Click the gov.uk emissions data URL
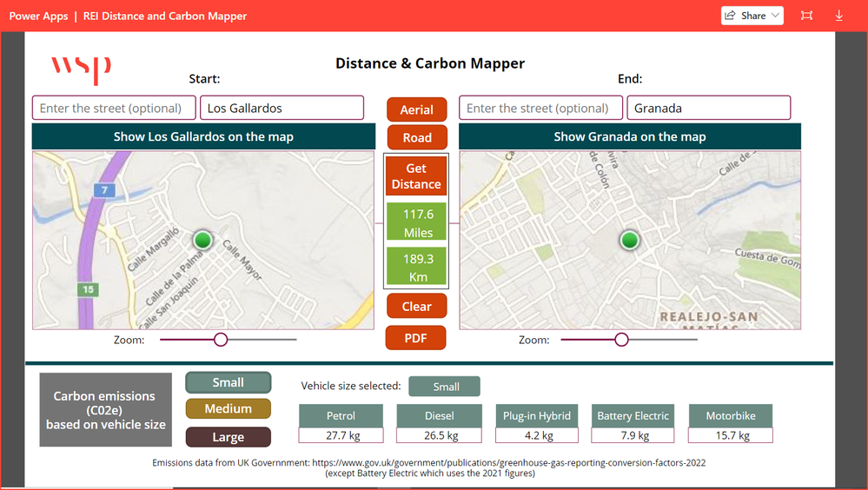 click(509, 463)
